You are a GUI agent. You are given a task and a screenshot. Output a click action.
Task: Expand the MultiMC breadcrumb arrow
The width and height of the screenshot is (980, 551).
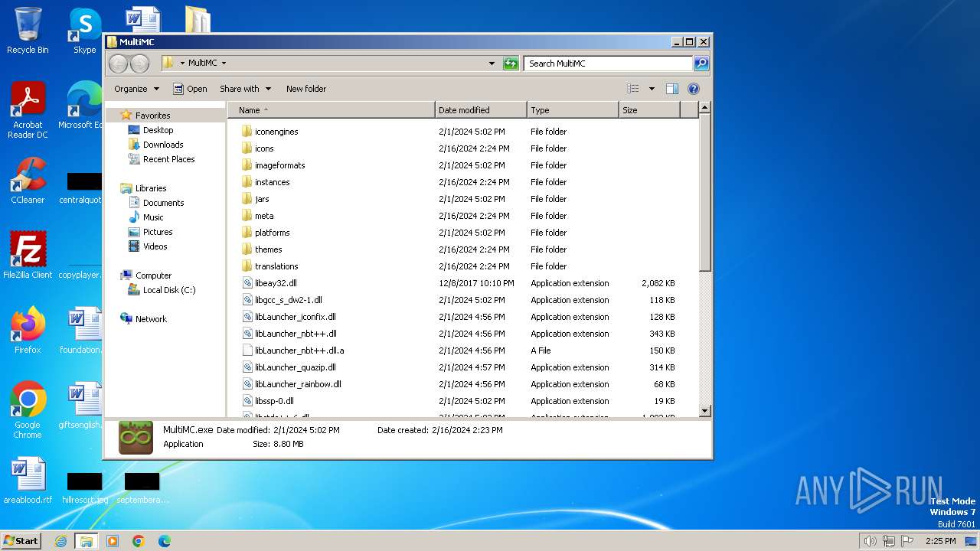[224, 64]
